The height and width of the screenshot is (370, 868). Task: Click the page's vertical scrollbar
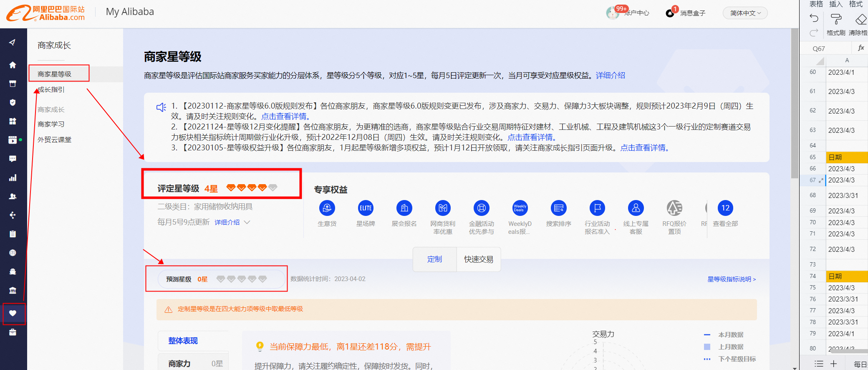coord(795,104)
